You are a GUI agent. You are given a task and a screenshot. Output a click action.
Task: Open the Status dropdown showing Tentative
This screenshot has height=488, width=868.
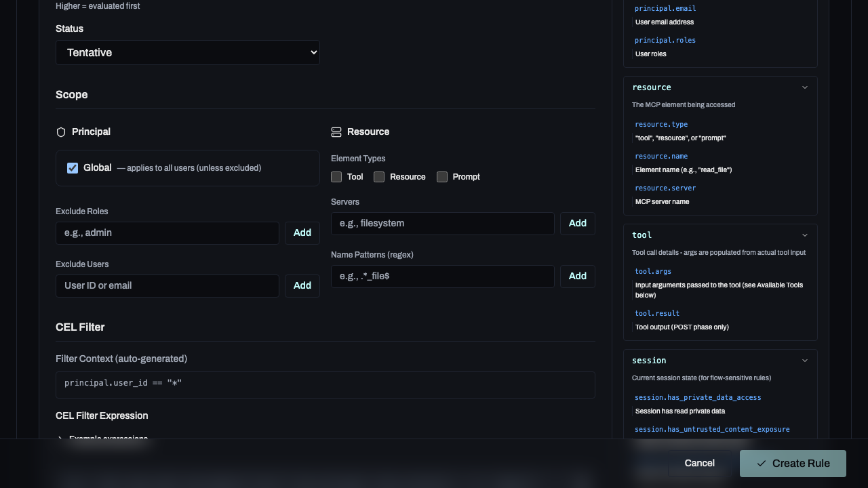coord(187,52)
